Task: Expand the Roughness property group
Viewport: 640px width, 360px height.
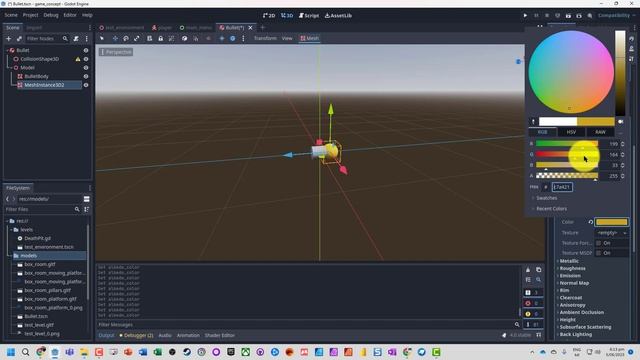Action: click(x=572, y=269)
